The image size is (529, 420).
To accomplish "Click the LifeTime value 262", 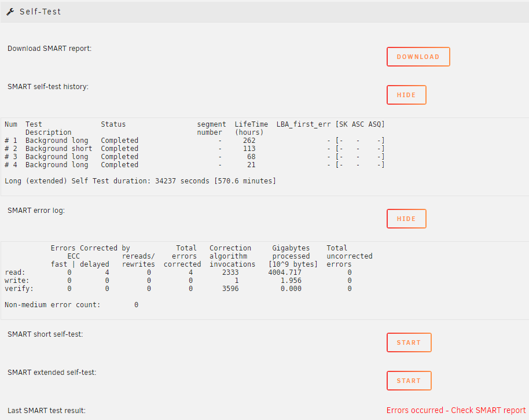I will [x=249, y=141].
